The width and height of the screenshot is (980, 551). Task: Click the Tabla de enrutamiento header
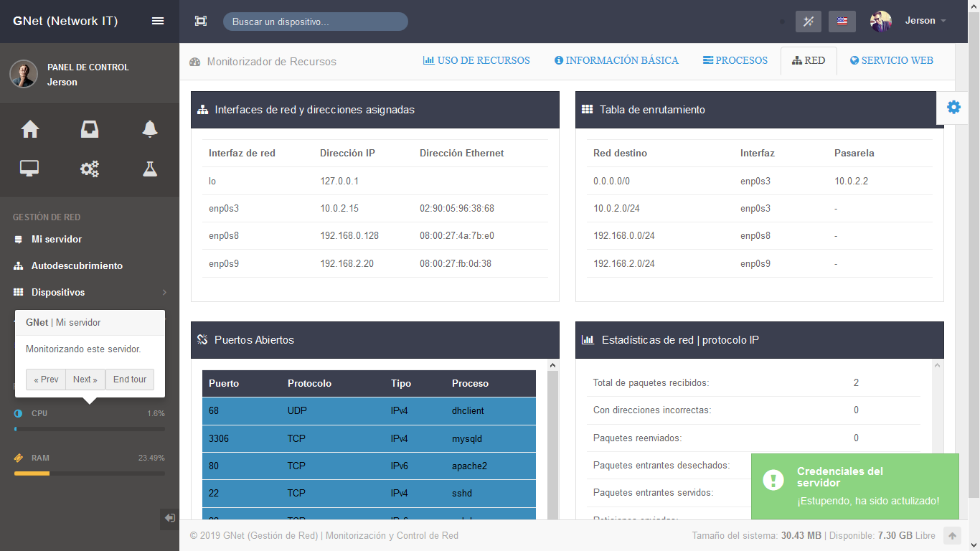[760, 110]
